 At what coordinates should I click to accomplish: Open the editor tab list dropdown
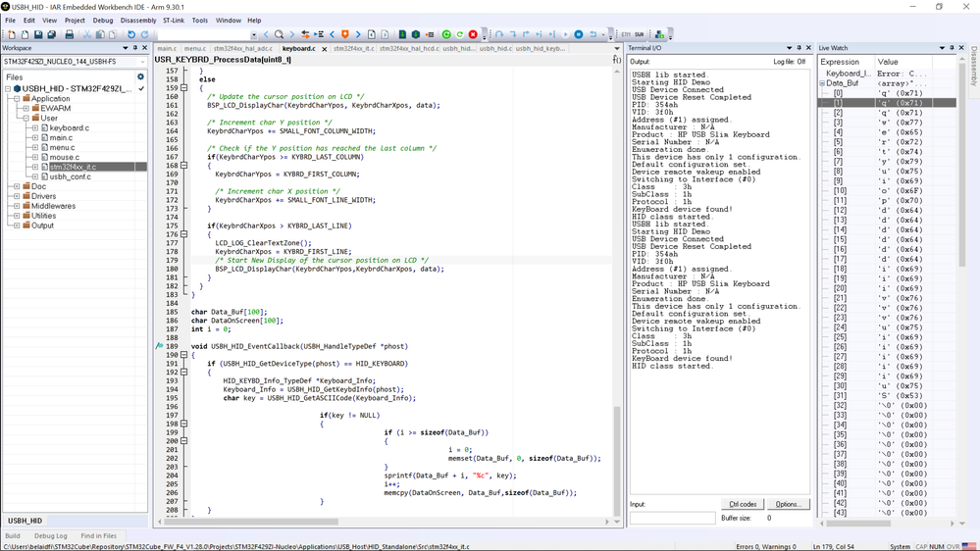[x=617, y=48]
